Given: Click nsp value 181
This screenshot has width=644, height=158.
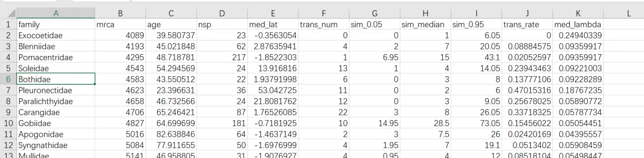Looking at the screenshot, I should click(x=222, y=123).
